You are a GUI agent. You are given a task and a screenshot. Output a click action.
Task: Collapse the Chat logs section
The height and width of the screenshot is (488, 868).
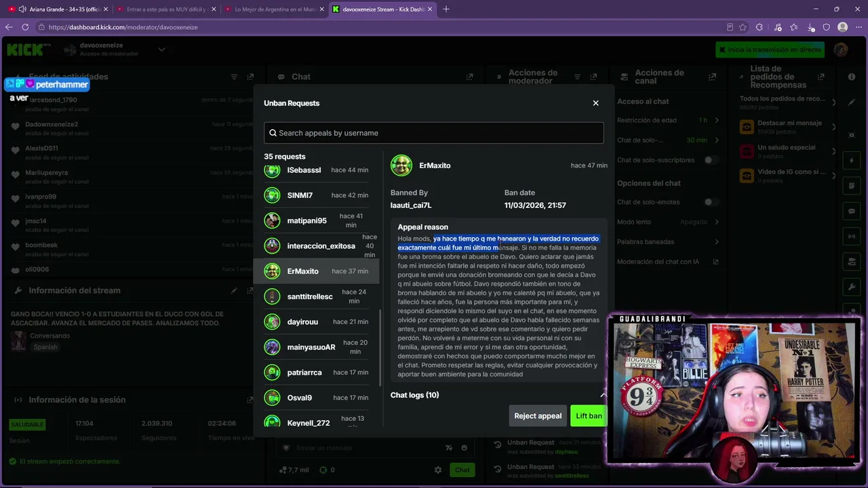point(603,394)
